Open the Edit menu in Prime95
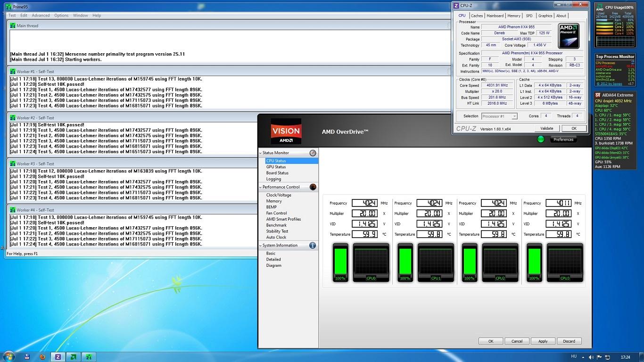 pyautogui.click(x=24, y=16)
